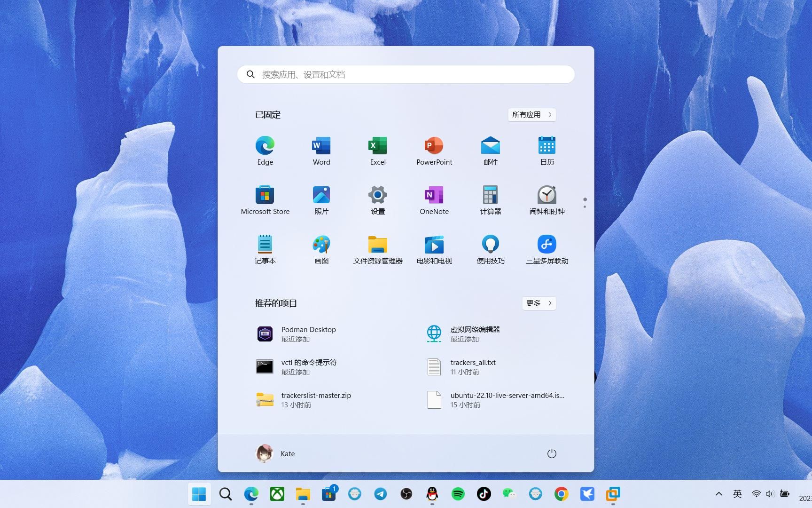Open the 邮件 mail app

[491, 151]
